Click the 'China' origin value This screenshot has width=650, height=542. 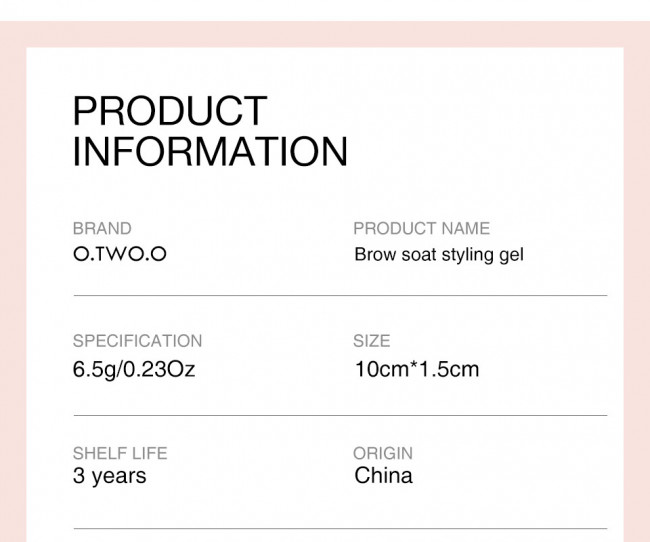pyautogui.click(x=383, y=476)
